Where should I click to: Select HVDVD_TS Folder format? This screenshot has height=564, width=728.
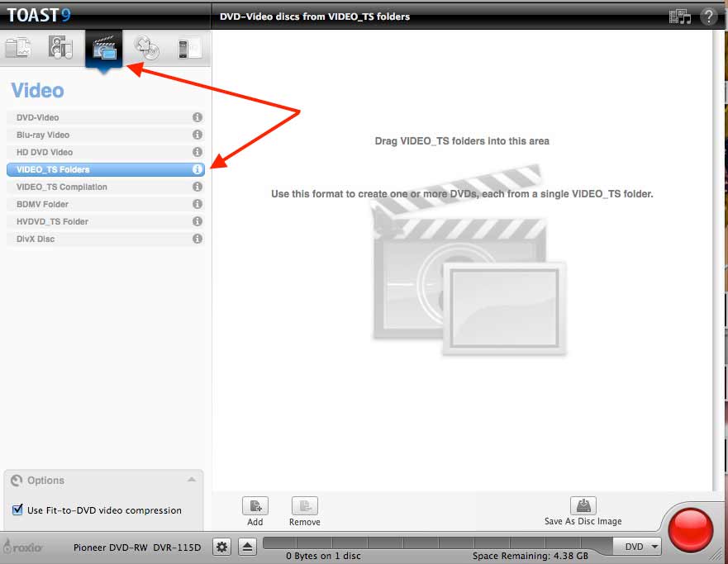106,221
